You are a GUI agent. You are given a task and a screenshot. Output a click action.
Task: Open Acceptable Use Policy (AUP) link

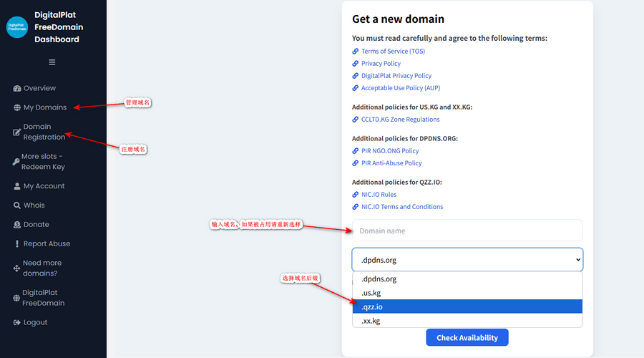point(401,88)
